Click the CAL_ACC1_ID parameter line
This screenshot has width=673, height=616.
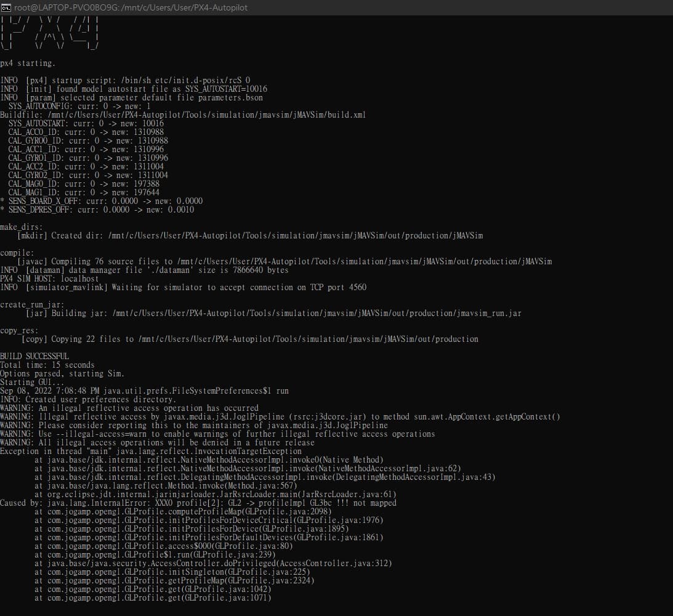[x=86, y=150]
